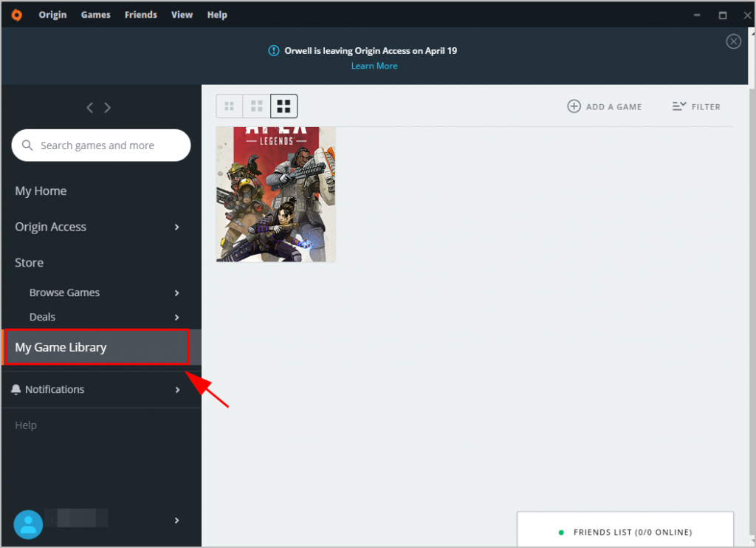756x548 pixels.
Task: Select the Apex Legends game tile
Action: [275, 194]
